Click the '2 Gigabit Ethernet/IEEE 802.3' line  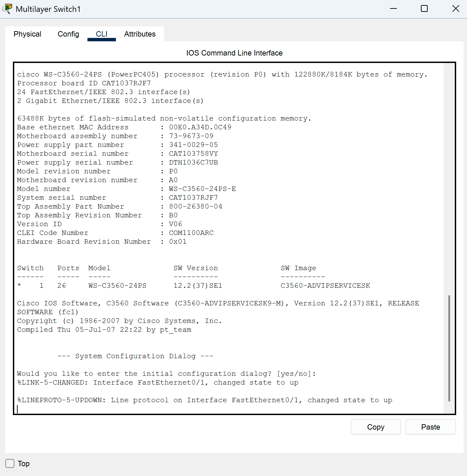click(110, 101)
